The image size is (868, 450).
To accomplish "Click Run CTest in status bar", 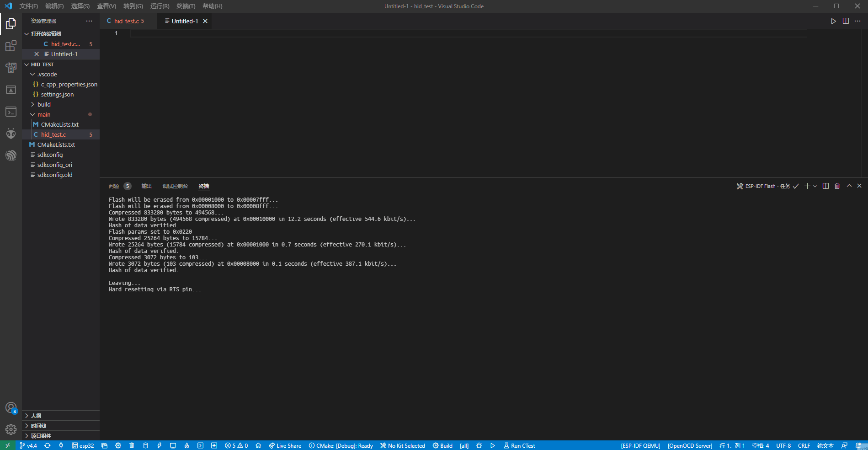I will (x=519, y=445).
